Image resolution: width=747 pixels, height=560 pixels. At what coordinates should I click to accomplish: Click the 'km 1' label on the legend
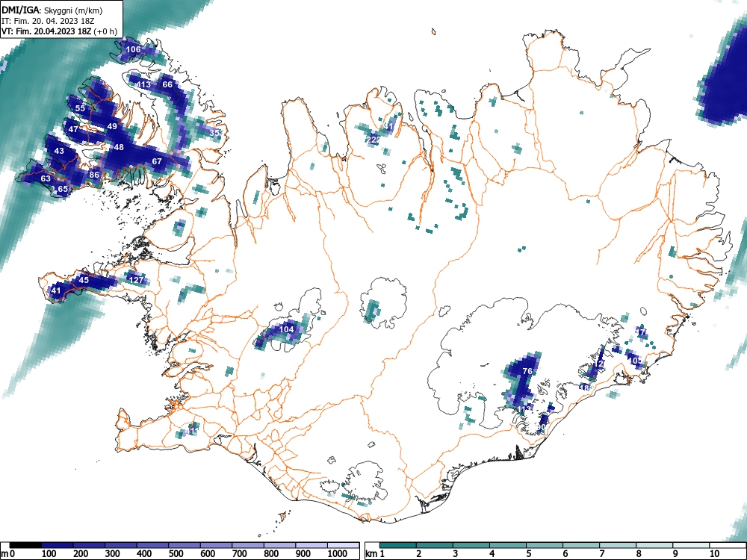pyautogui.click(x=375, y=553)
